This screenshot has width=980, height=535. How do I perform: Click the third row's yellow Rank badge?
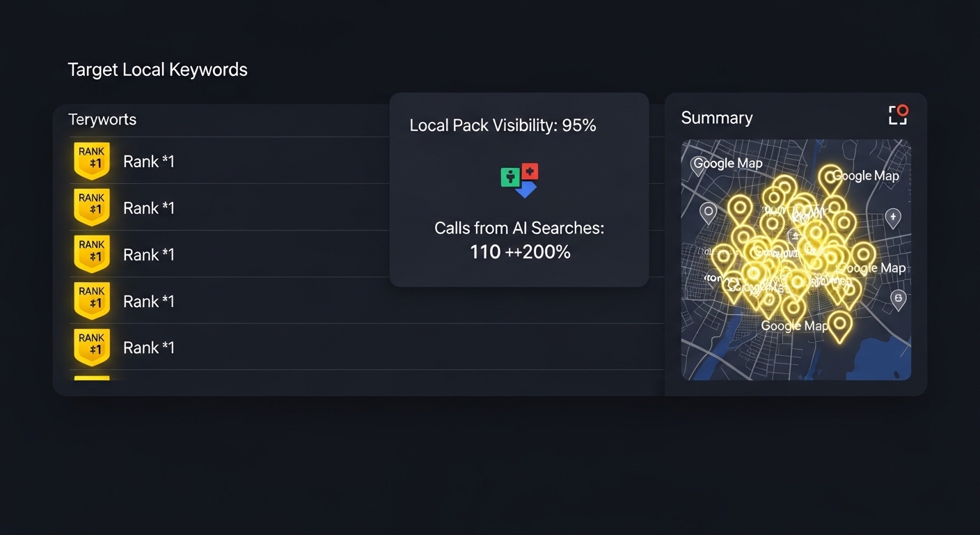tap(92, 254)
